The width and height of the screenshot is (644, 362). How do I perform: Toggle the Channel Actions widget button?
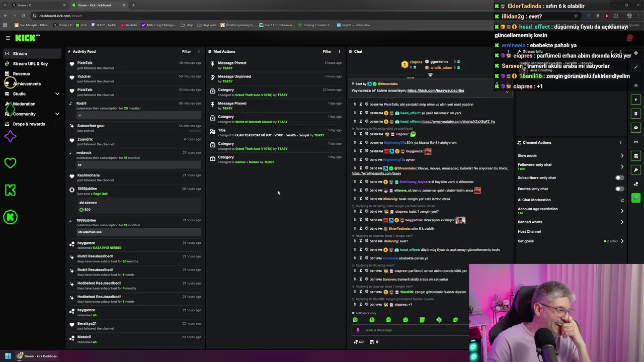tap(636, 156)
